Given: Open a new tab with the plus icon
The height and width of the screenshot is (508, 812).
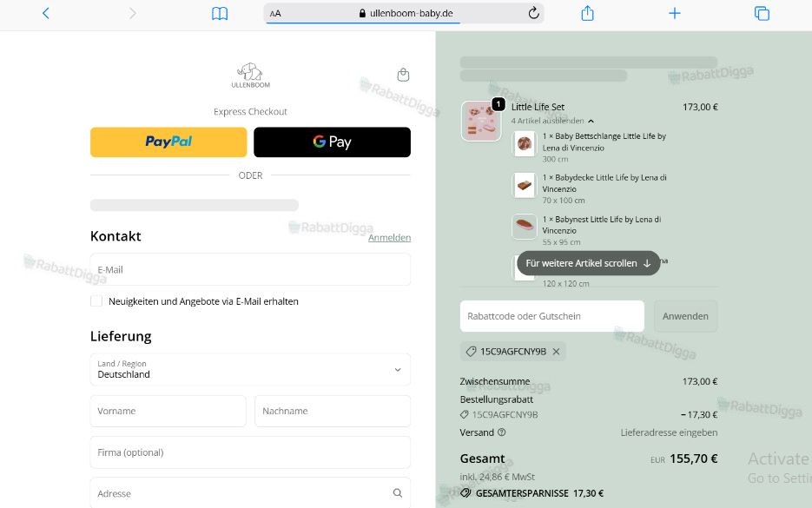Looking at the screenshot, I should 674,13.
